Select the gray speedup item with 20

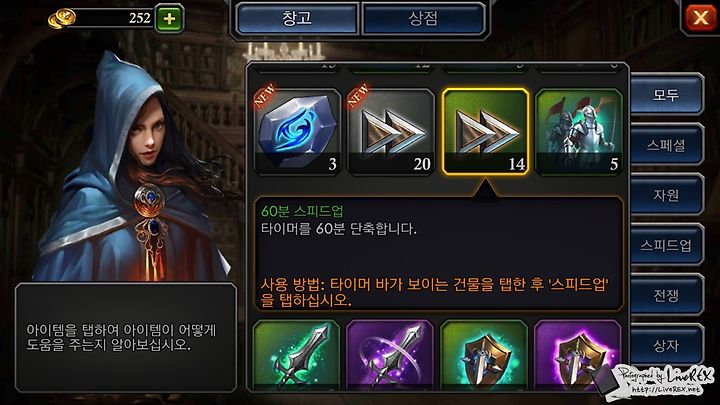(391, 132)
